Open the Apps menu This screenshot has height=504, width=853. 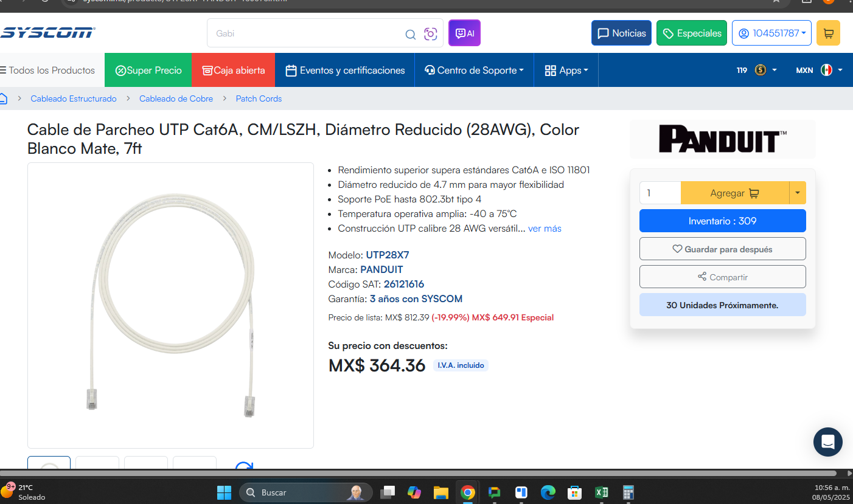pyautogui.click(x=566, y=71)
